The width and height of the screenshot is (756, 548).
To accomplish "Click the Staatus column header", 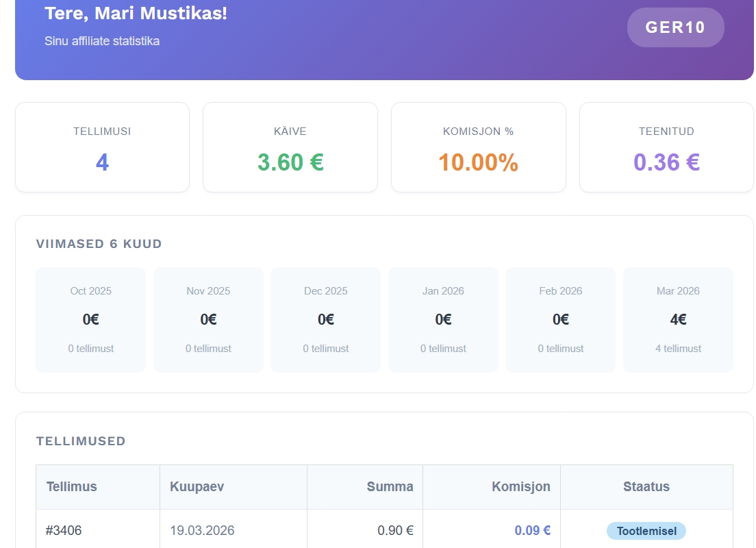I will pos(646,487).
